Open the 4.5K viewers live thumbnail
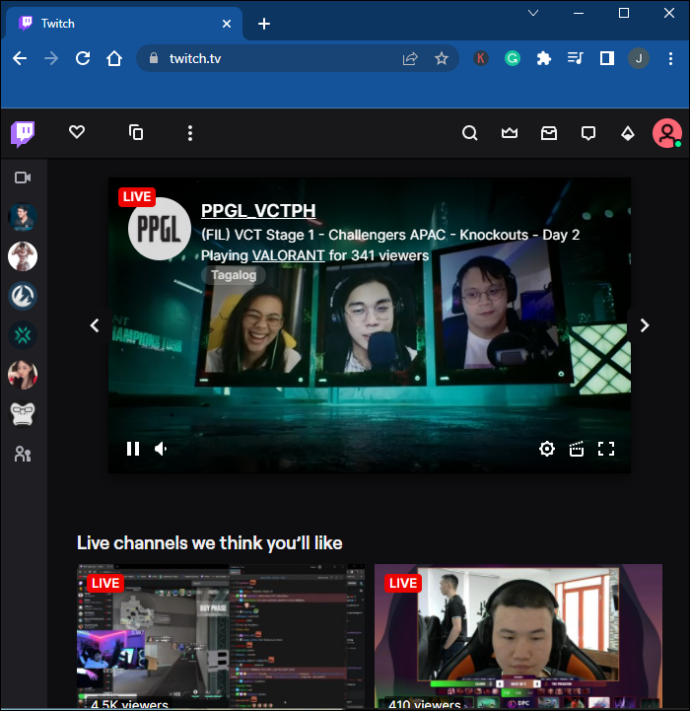The height and width of the screenshot is (711, 690). [x=221, y=636]
